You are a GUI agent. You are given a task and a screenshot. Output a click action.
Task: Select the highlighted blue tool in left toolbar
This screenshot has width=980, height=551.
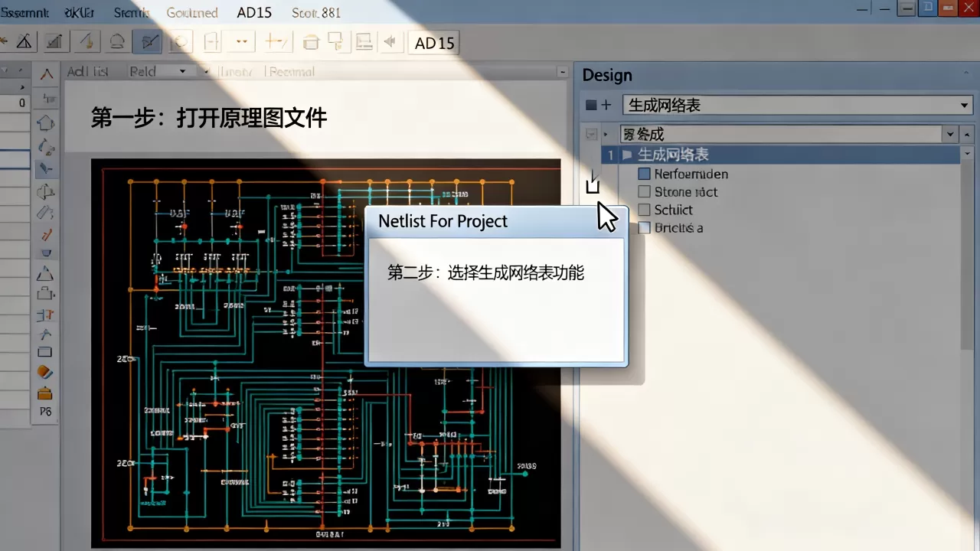46,168
